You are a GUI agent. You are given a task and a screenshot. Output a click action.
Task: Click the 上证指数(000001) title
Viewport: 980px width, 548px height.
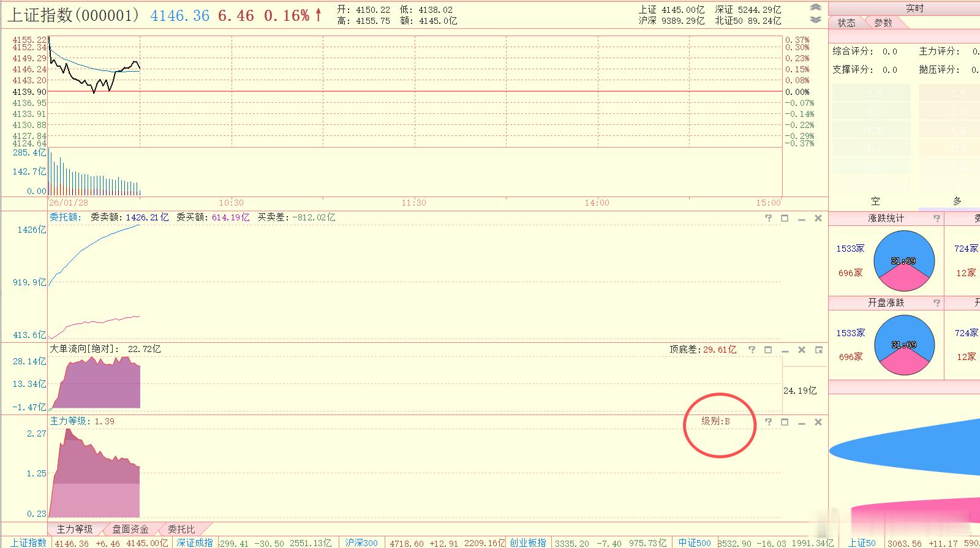tap(73, 15)
